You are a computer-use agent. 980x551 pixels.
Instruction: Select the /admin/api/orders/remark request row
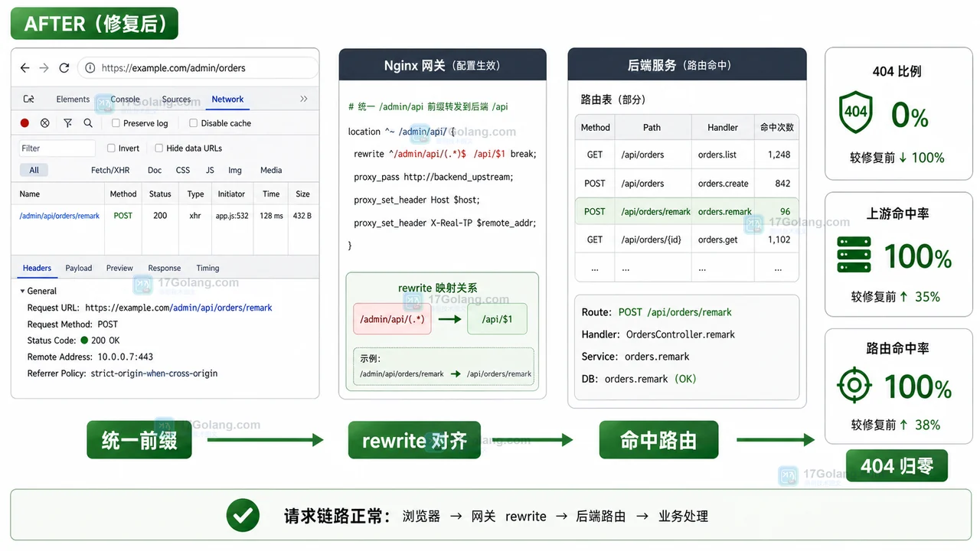165,216
